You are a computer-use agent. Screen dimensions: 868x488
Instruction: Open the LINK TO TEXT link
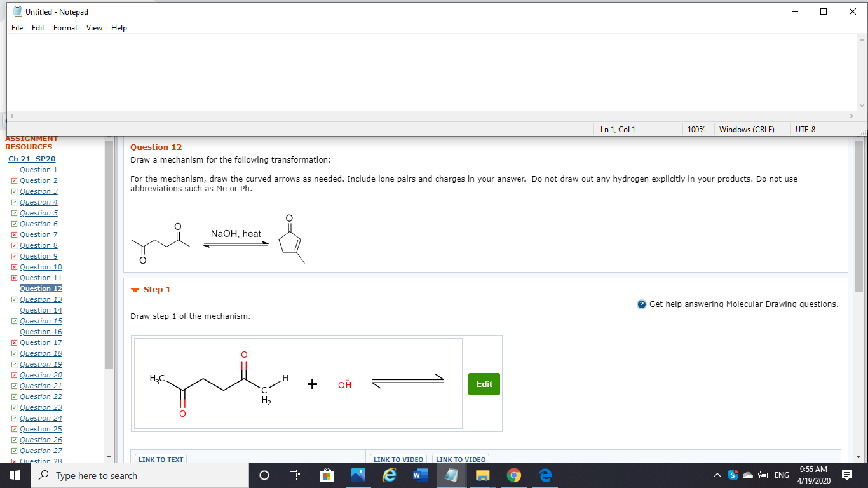(x=160, y=459)
